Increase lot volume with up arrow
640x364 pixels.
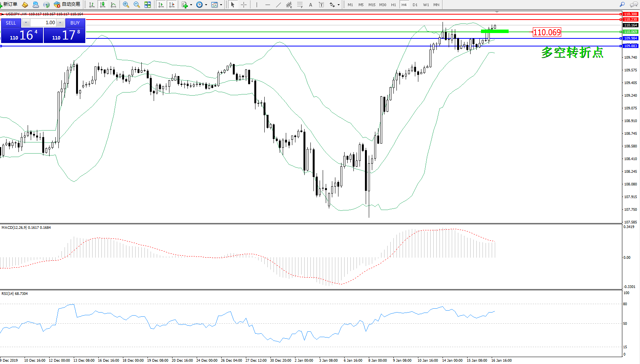point(60,23)
